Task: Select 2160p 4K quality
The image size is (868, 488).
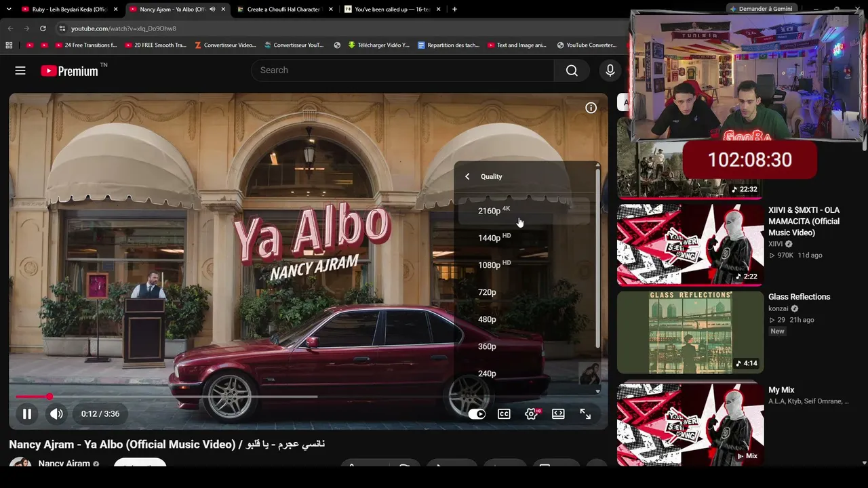Action: point(524,211)
